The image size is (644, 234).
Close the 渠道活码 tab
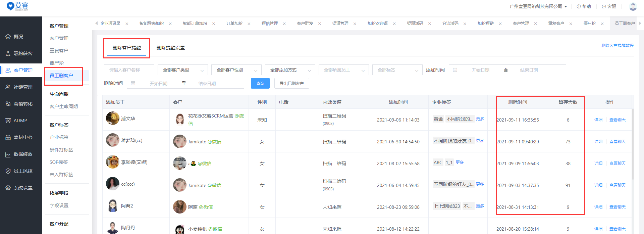coord(429,24)
